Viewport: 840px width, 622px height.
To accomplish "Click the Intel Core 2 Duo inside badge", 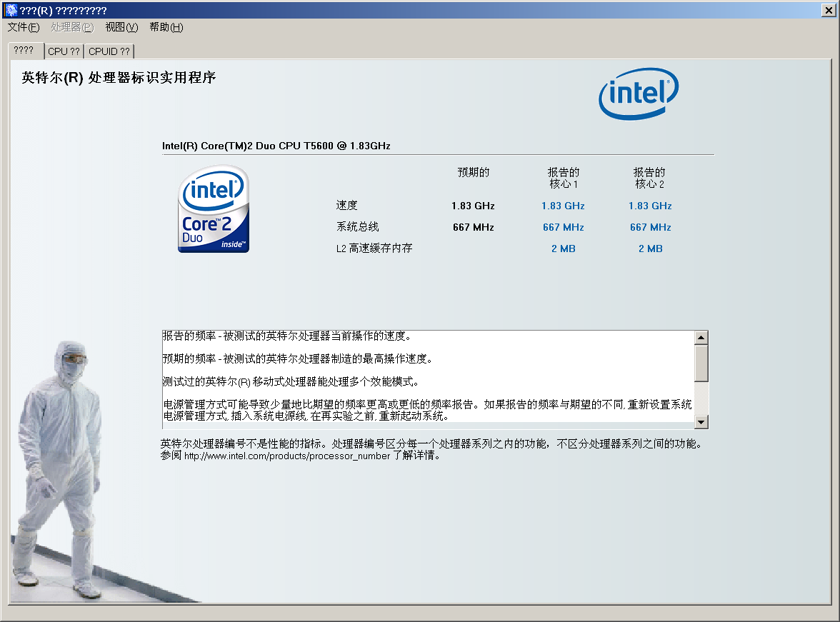I will point(213,209).
